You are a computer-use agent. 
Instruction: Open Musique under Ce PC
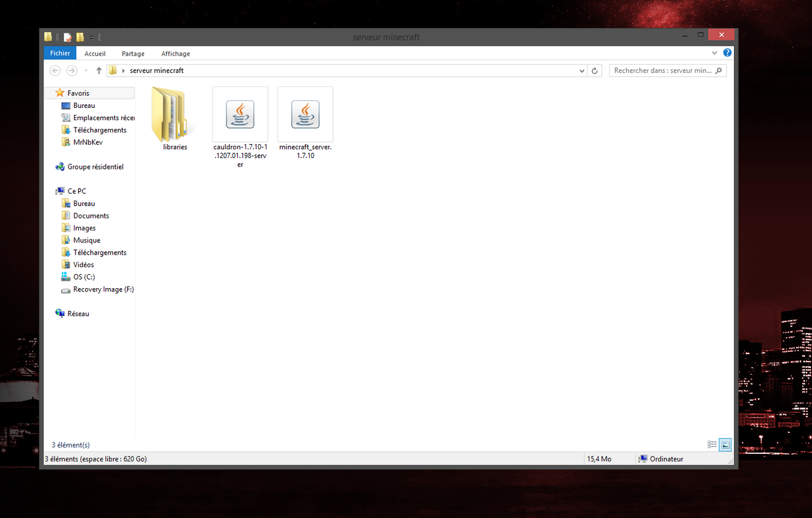[x=86, y=241]
